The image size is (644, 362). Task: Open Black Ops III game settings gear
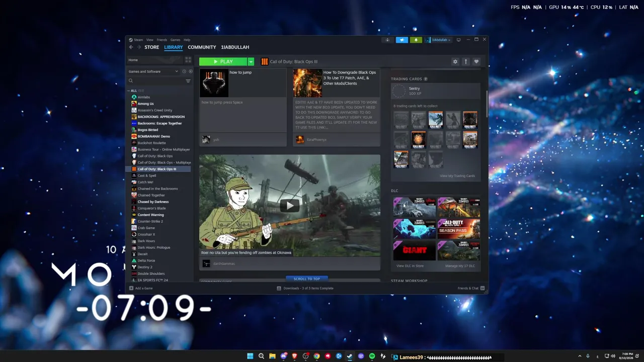tap(455, 61)
